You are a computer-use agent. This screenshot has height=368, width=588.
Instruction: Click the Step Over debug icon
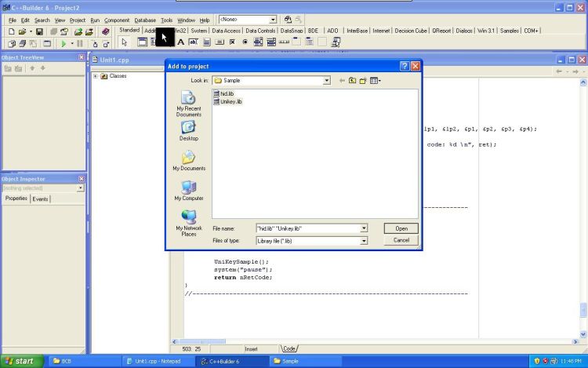coord(106,44)
